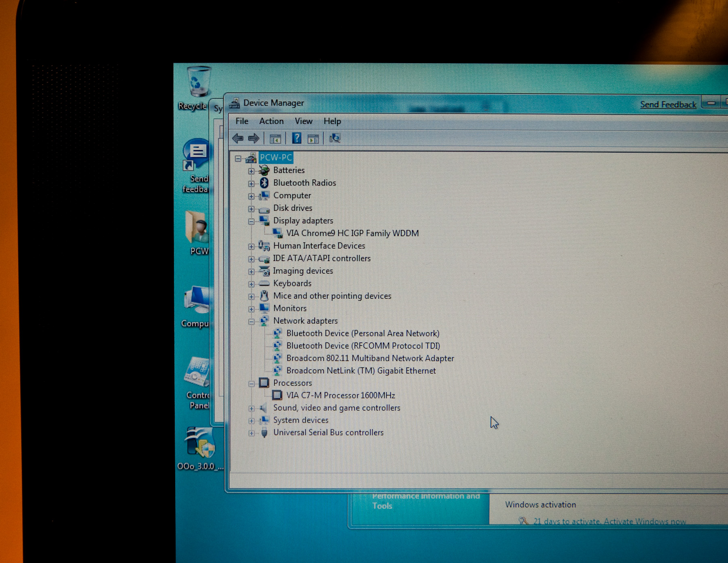Select VIA C7-M Processor 1600MHz entry
Viewport: 728px width, 563px height.
[x=340, y=395]
